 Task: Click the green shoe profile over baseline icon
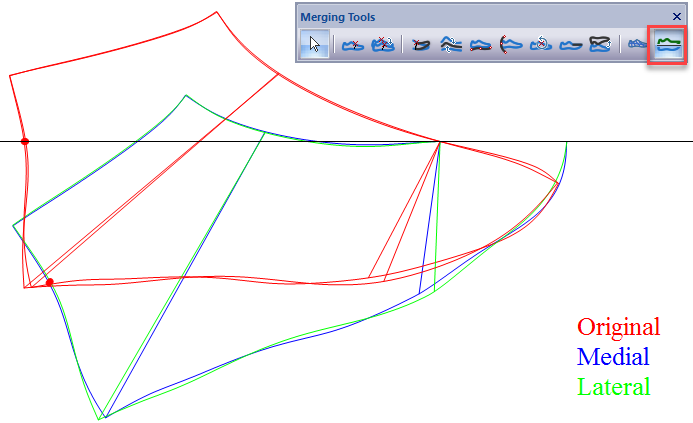(668, 45)
